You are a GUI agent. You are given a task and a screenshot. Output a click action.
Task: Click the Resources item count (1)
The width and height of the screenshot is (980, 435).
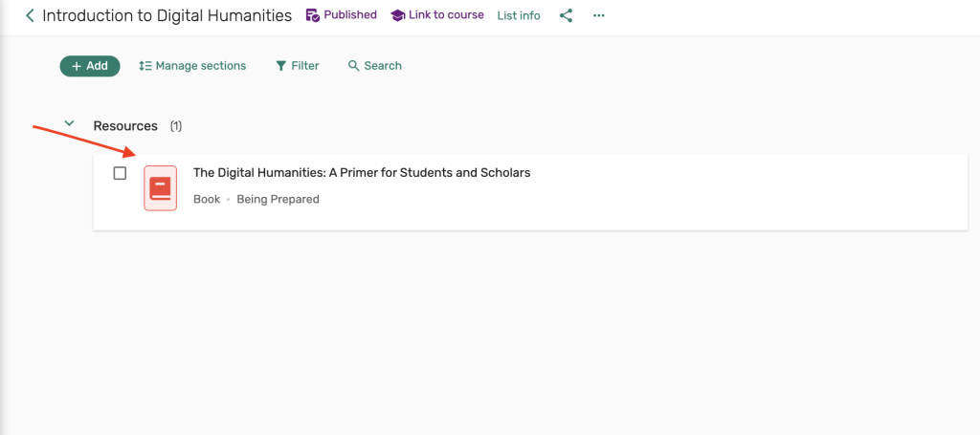pos(176,126)
